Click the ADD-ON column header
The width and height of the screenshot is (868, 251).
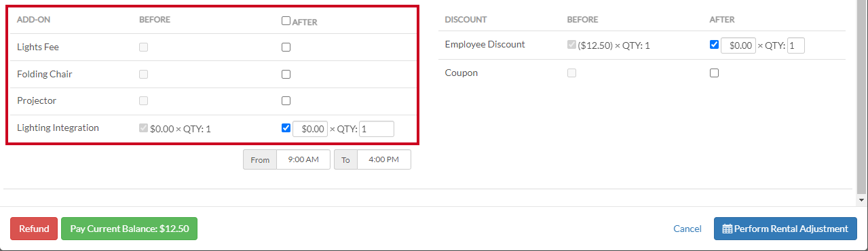tap(33, 20)
